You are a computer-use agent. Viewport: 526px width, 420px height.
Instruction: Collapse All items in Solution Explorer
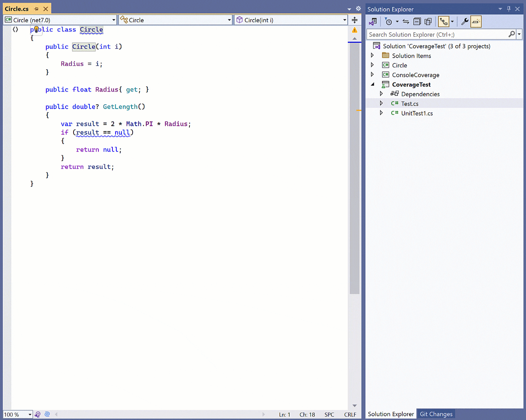tap(417, 22)
